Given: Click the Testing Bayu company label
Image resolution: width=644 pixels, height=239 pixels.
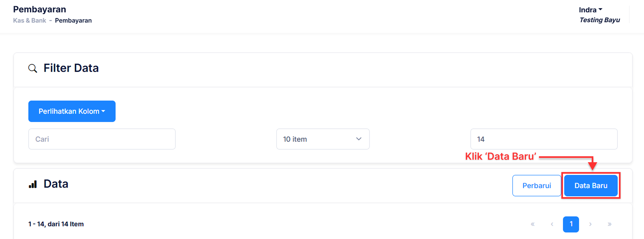Looking at the screenshot, I should pyautogui.click(x=600, y=20).
